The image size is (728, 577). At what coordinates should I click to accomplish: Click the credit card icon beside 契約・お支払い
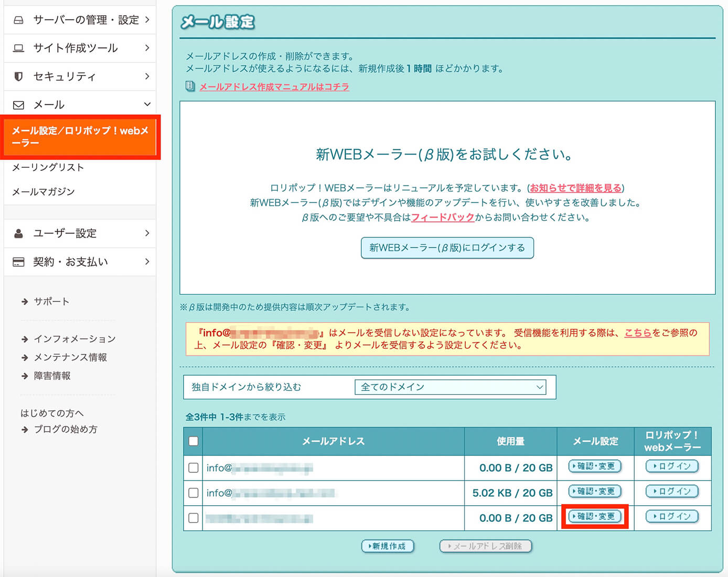[18, 262]
